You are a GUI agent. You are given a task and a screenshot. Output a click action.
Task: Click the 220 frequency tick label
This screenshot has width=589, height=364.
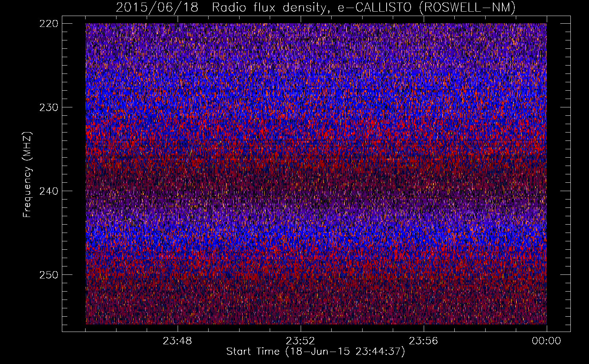(x=48, y=24)
